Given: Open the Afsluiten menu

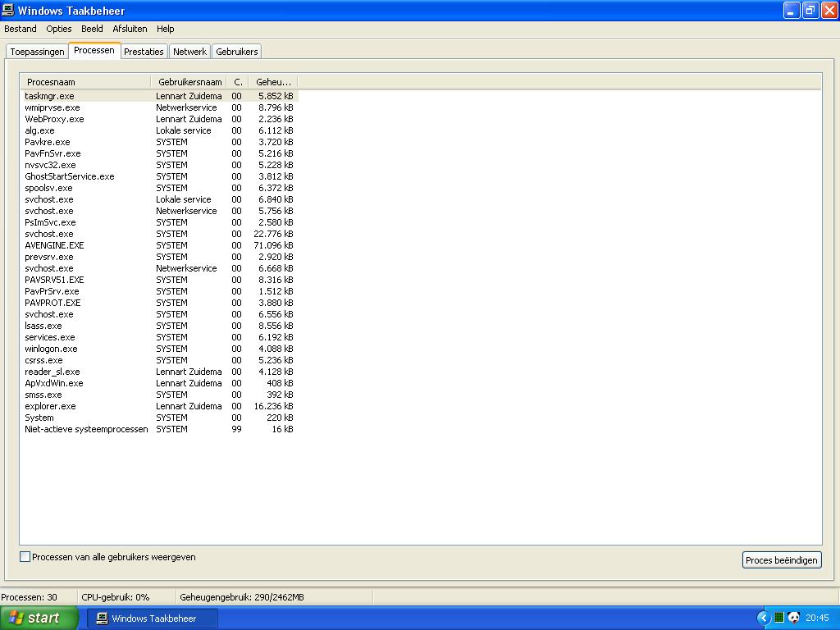Looking at the screenshot, I should tap(130, 29).
